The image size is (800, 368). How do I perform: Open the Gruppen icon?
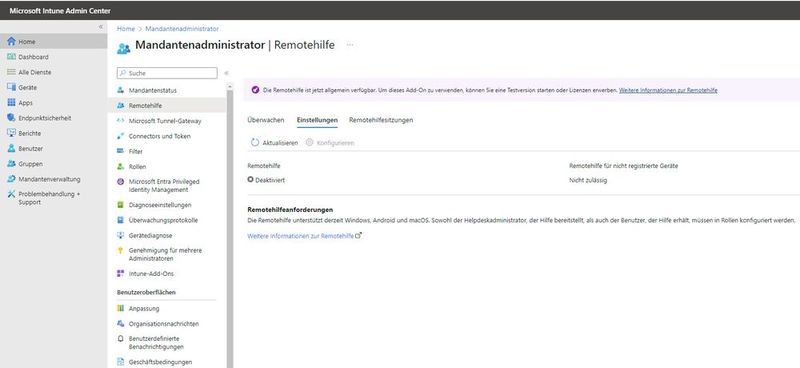coord(11,164)
